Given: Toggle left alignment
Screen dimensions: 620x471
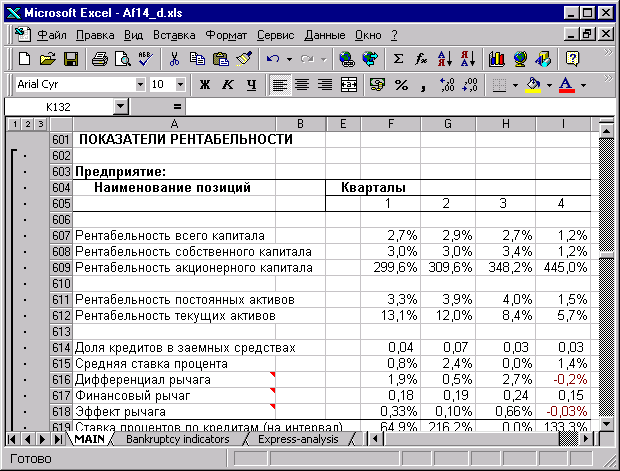Looking at the screenshot, I should point(280,85).
